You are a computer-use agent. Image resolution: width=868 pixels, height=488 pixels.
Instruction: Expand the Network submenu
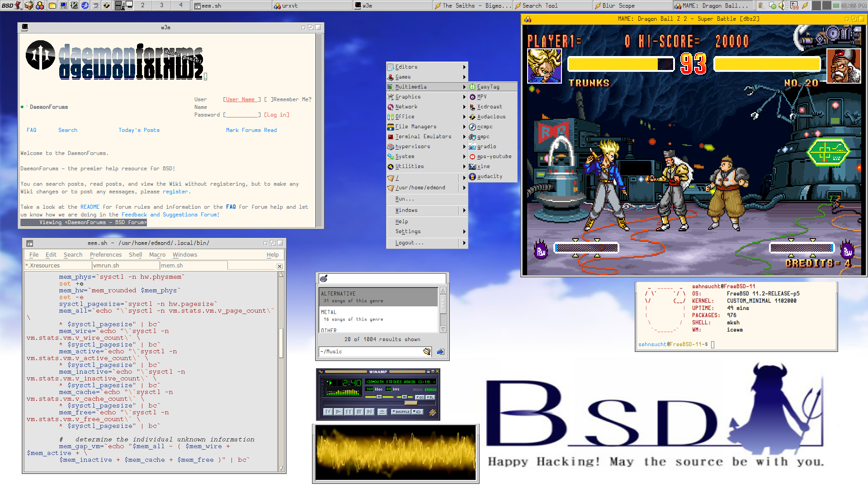pyautogui.click(x=427, y=107)
